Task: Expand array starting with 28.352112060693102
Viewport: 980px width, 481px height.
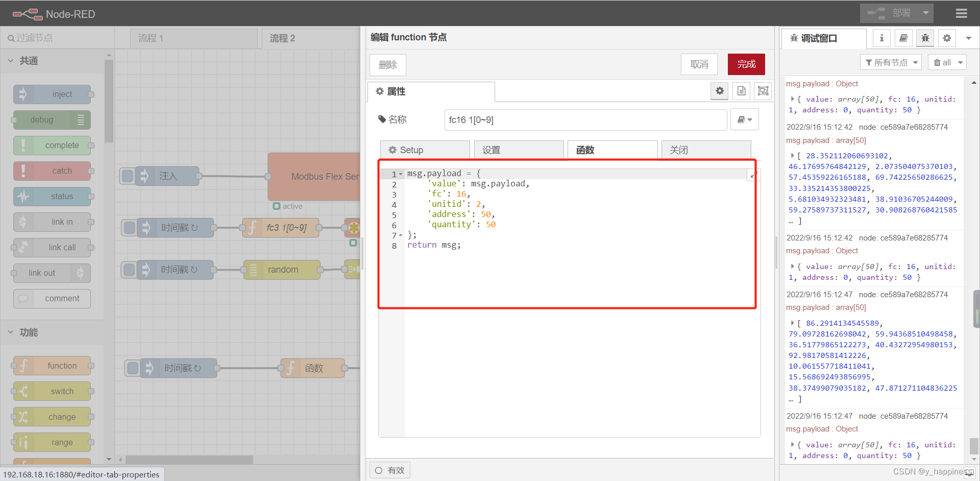Action: click(793, 156)
